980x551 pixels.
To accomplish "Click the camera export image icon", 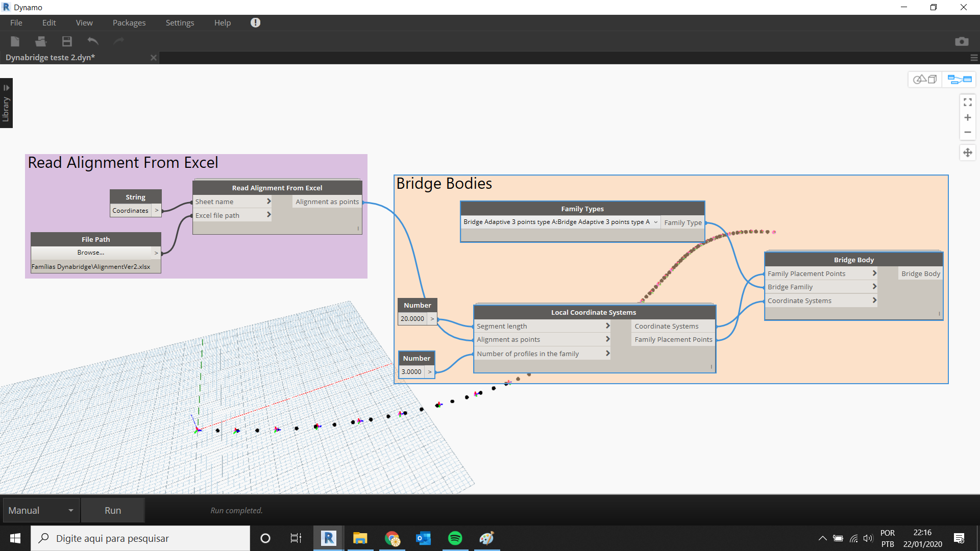I will point(961,41).
